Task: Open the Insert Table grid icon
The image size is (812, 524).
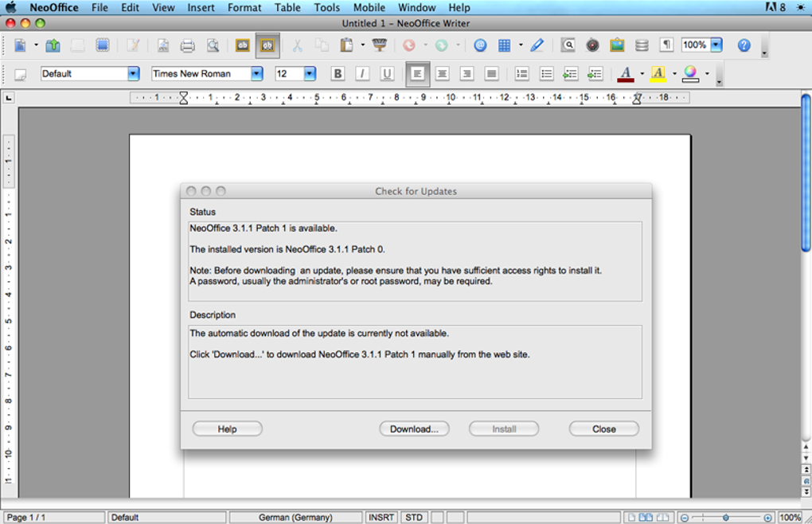Action: click(x=505, y=45)
